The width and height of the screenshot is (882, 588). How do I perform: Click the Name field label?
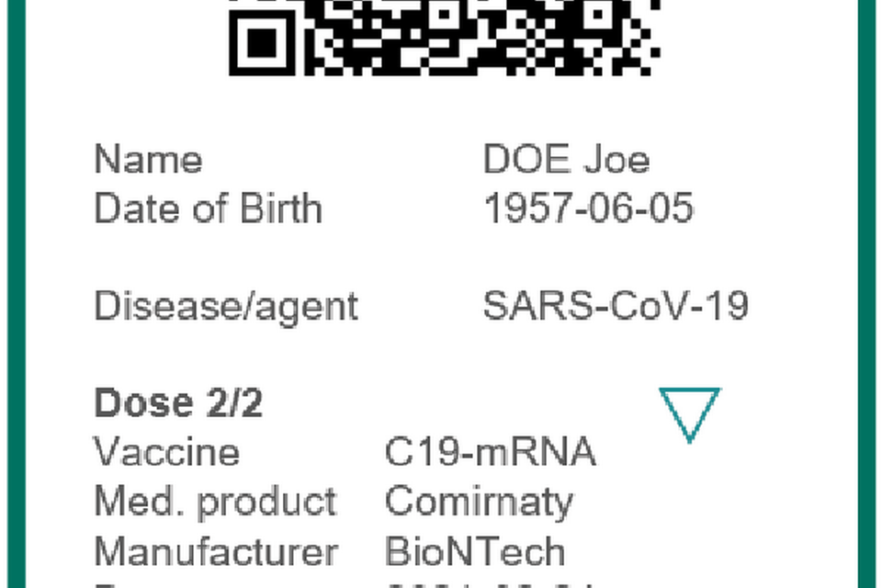[148, 160]
